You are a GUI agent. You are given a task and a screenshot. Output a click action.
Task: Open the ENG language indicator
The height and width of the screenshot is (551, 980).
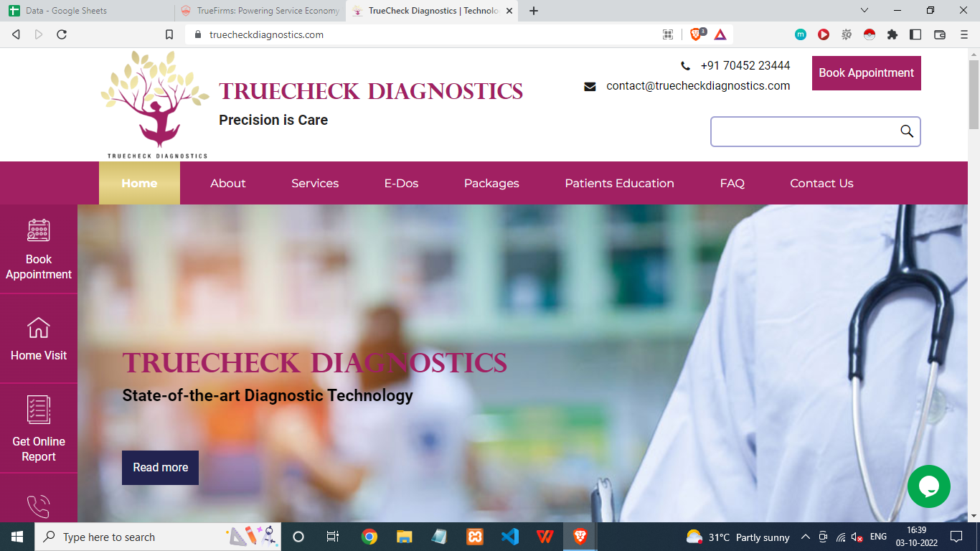point(878,537)
